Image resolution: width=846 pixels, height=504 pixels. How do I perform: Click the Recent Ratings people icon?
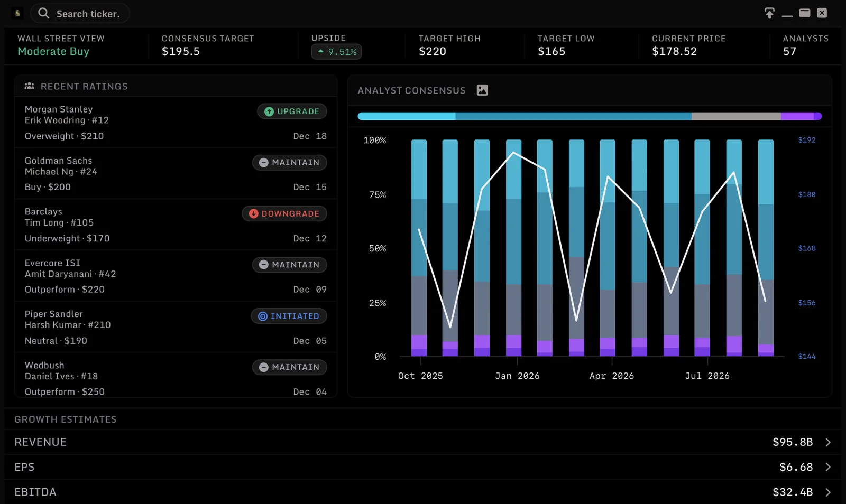(x=30, y=86)
